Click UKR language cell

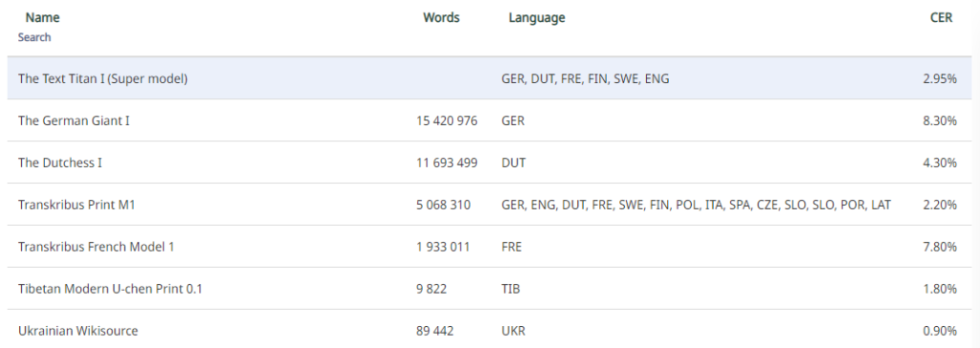coord(513,331)
